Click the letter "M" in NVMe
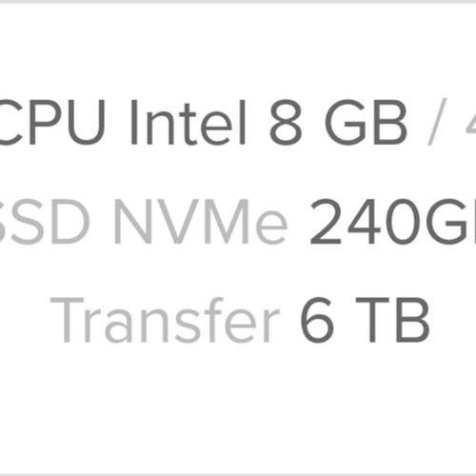This screenshot has height=476, width=476. coord(228,222)
